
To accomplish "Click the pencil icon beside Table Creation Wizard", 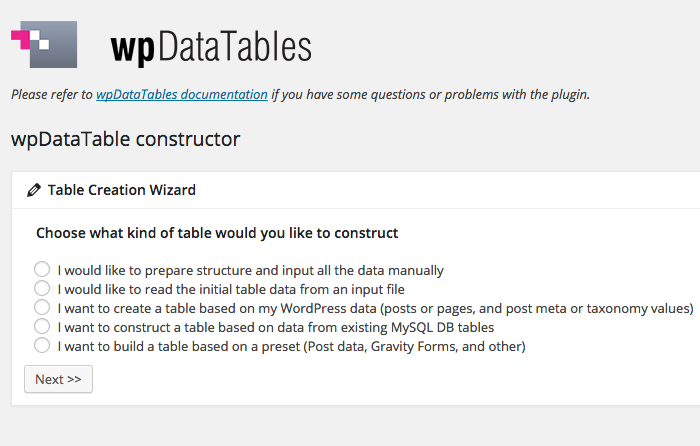I will tap(34, 190).
